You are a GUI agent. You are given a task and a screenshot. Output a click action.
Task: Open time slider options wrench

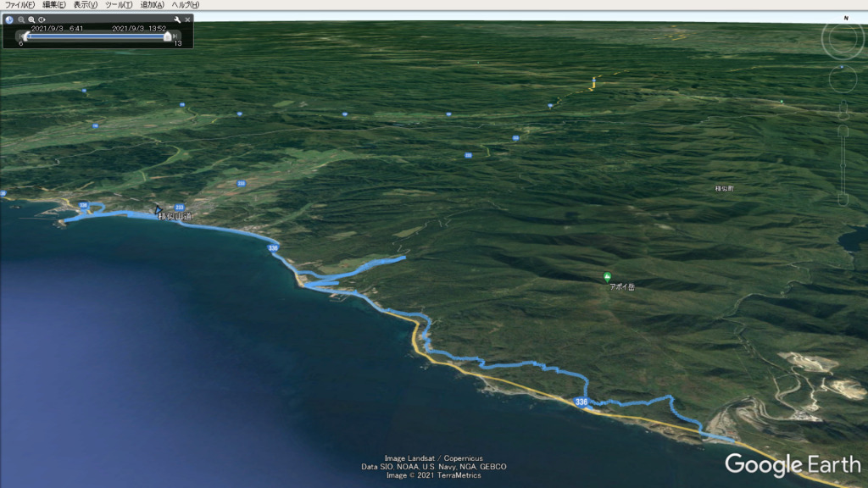pos(177,19)
